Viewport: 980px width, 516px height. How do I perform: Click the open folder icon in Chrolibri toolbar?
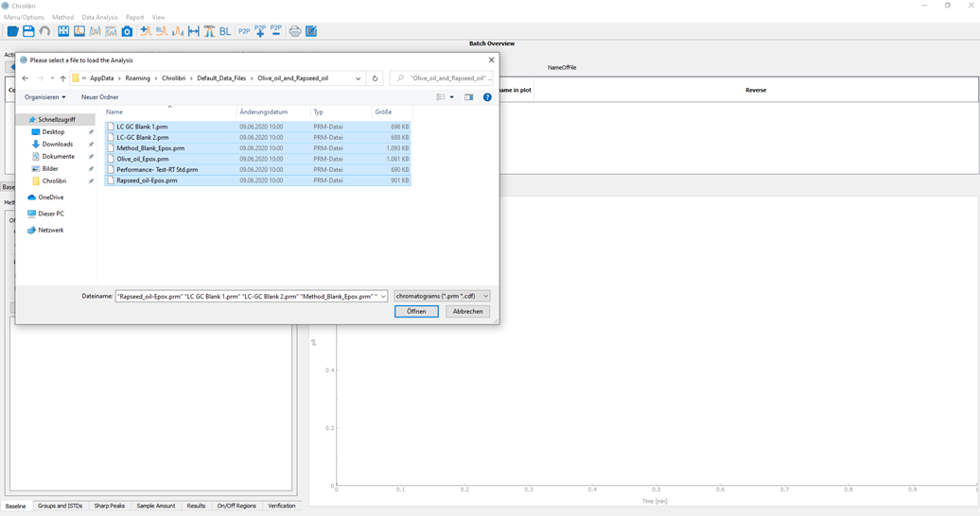point(12,30)
